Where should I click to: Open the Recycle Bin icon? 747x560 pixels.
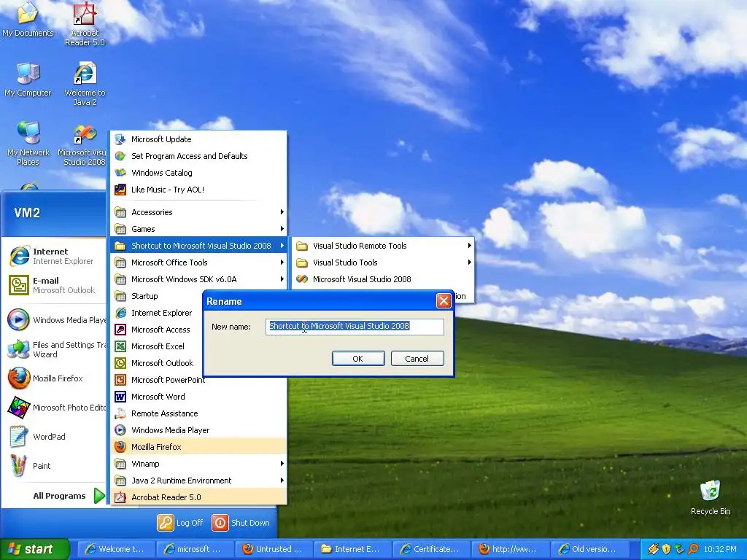711,497
